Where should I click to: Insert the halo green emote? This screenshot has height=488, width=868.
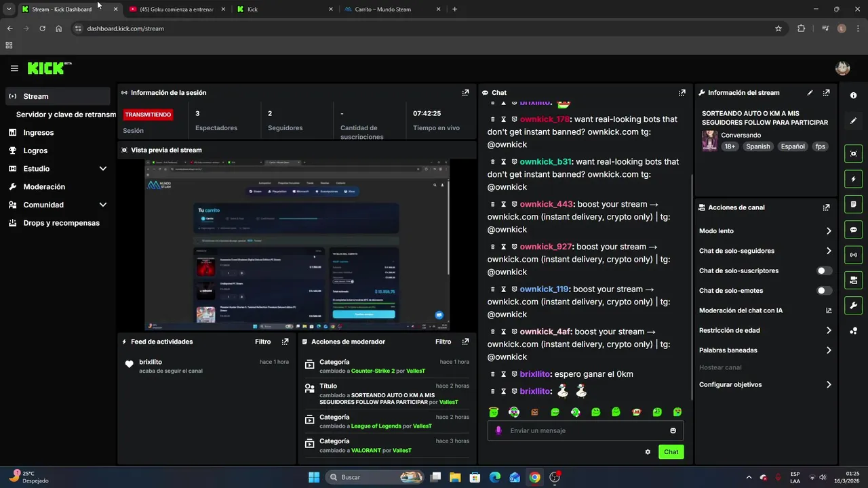coord(494,412)
